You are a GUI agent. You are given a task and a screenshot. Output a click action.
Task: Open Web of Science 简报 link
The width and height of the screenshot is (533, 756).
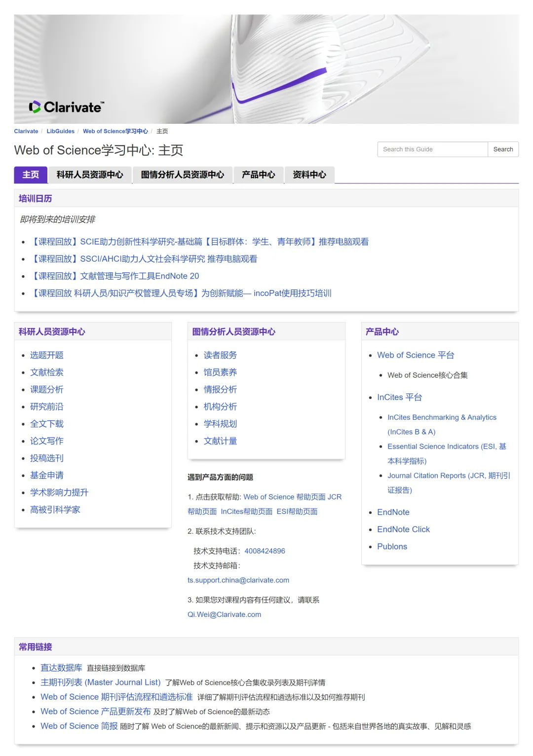coord(79,726)
